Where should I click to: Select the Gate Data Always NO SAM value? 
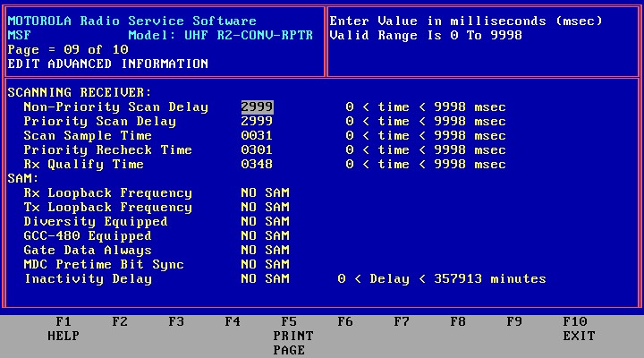click(266, 251)
